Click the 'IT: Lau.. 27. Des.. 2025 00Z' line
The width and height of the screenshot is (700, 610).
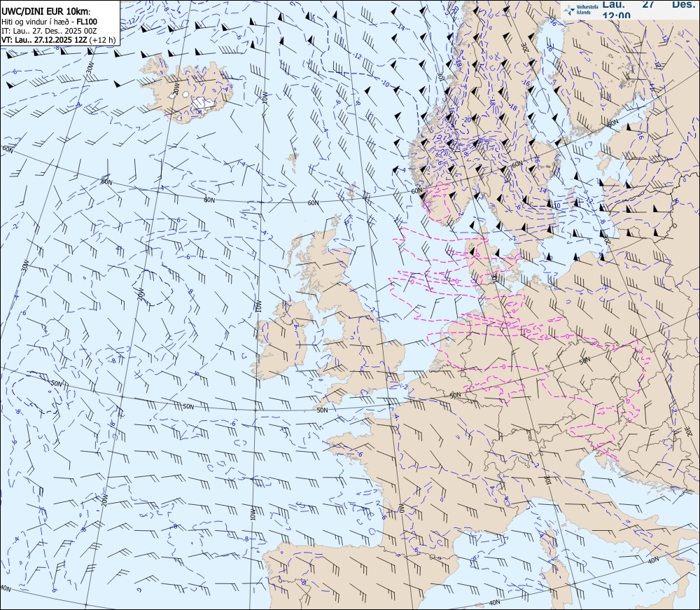click(49, 31)
